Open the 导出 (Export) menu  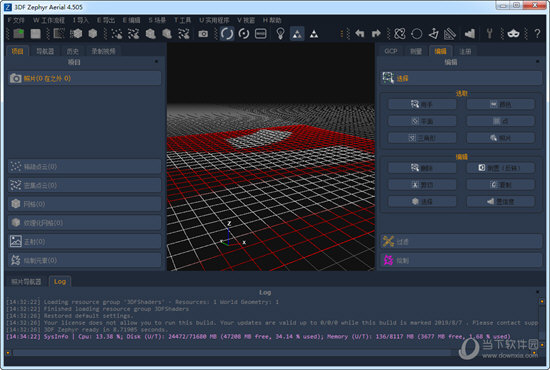[x=106, y=20]
